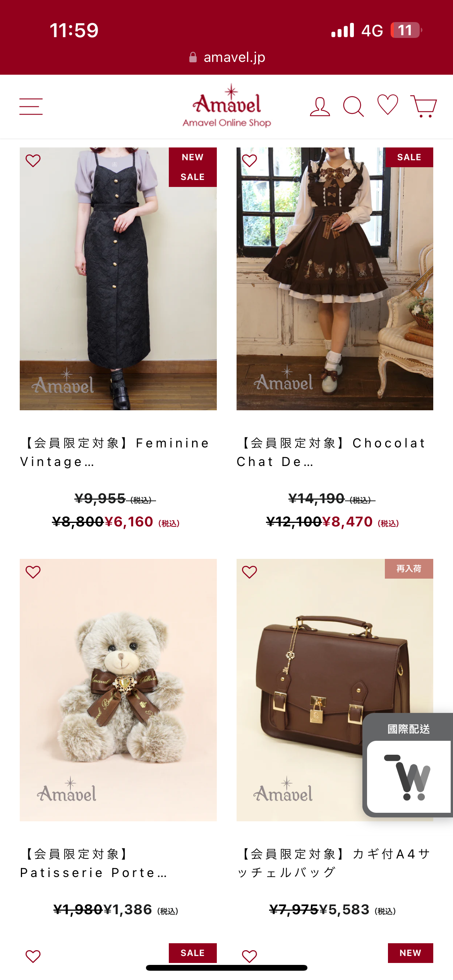
Task: View the teddy bear product image
Action: click(x=118, y=690)
